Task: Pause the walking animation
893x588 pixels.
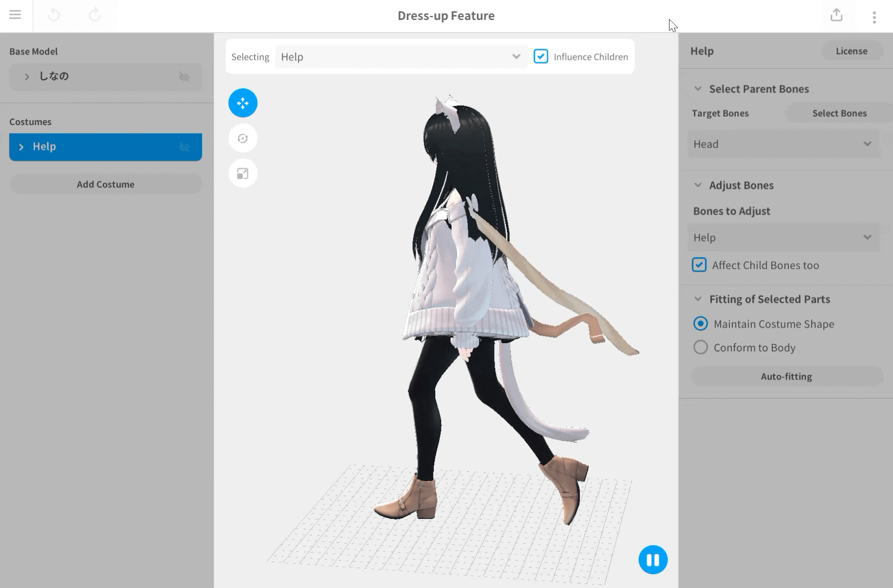Action: [653, 560]
